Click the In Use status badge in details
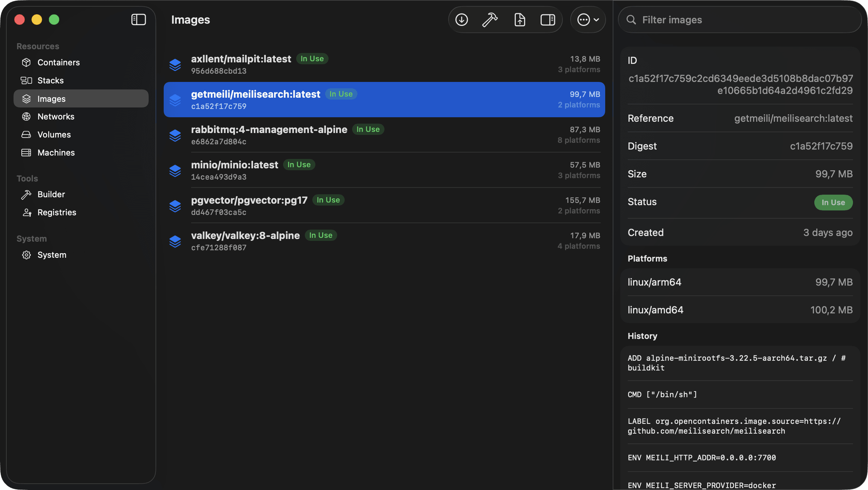The height and width of the screenshot is (490, 868). [833, 203]
